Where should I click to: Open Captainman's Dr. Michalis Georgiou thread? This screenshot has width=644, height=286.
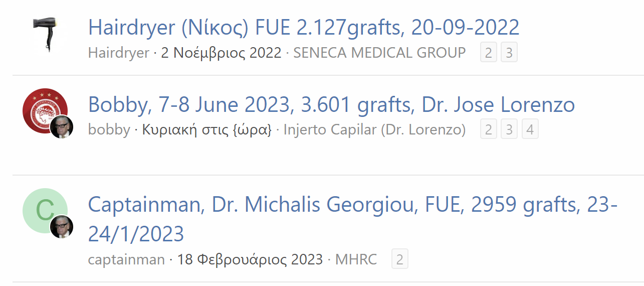(352, 205)
